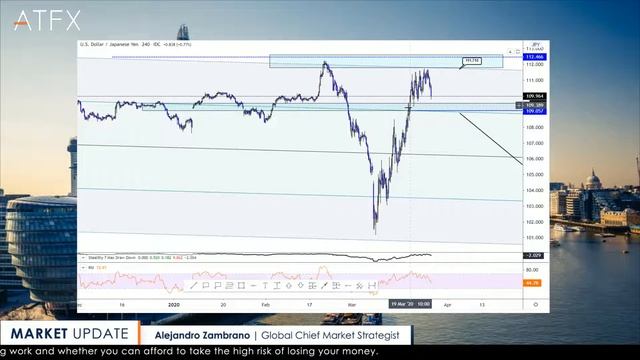The height and width of the screenshot is (360, 640).
Task: Collapse the RSI indicator legend
Action: click(83, 268)
